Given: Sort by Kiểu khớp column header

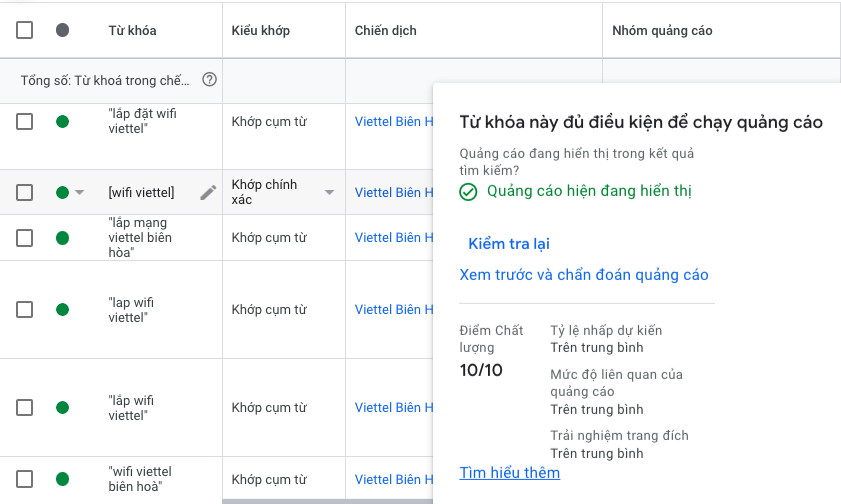Looking at the screenshot, I should [x=260, y=30].
